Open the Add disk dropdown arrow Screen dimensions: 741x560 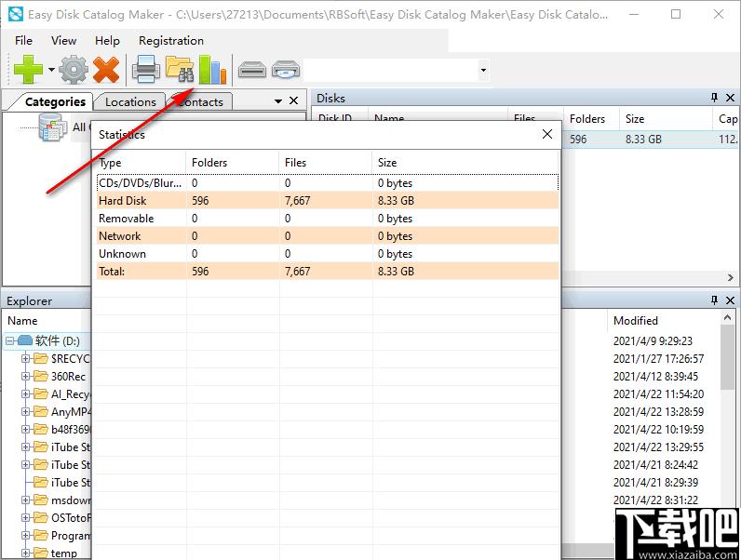(x=51, y=70)
